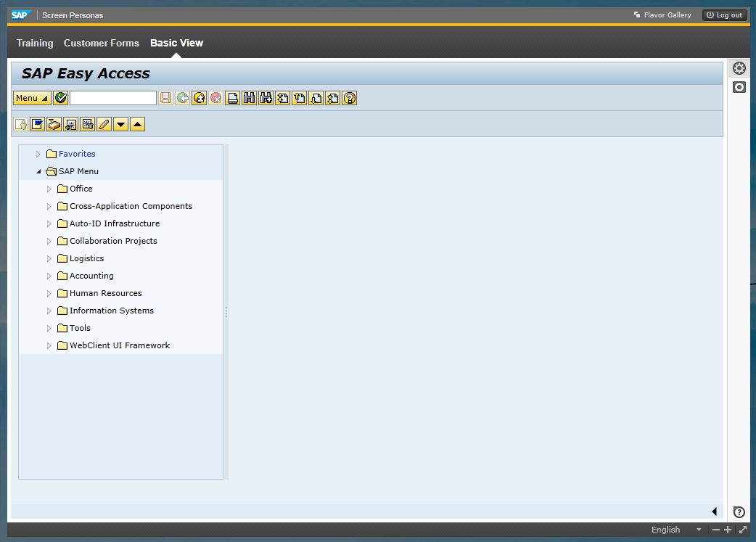Collapse the SAP Menu folder

[x=38, y=172]
